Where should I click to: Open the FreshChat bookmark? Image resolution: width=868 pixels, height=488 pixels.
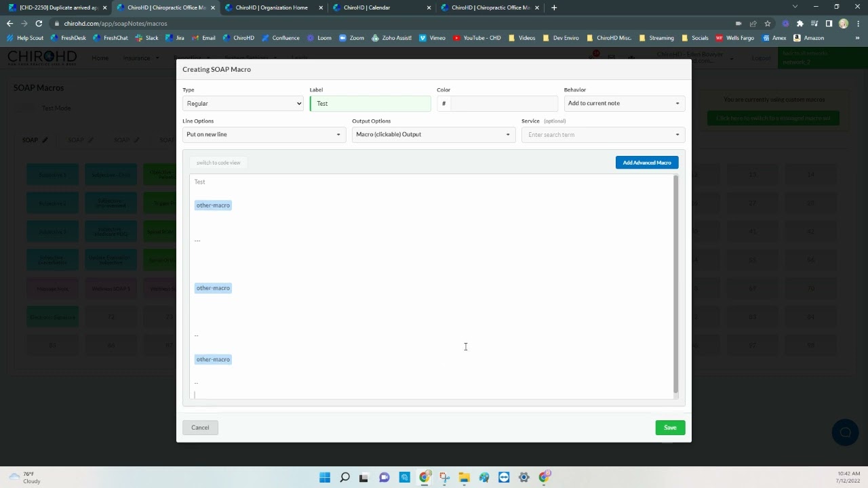(111, 38)
